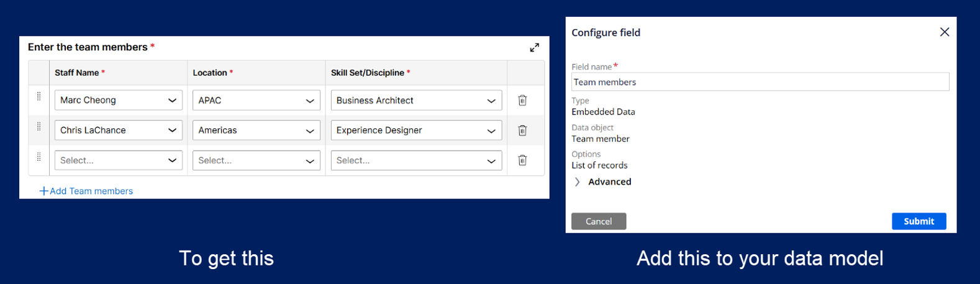This screenshot has height=284, width=980.
Task: Change the Americas location dropdown
Action: point(256,130)
